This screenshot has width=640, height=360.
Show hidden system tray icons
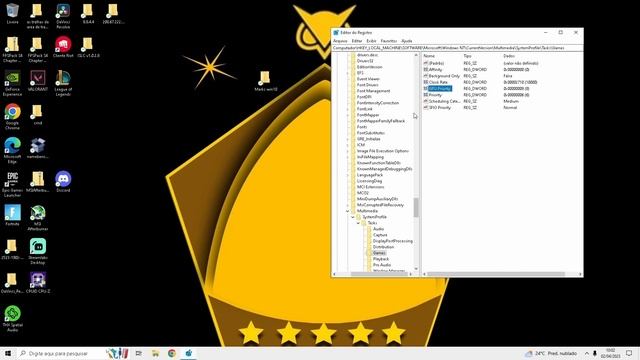587,353
